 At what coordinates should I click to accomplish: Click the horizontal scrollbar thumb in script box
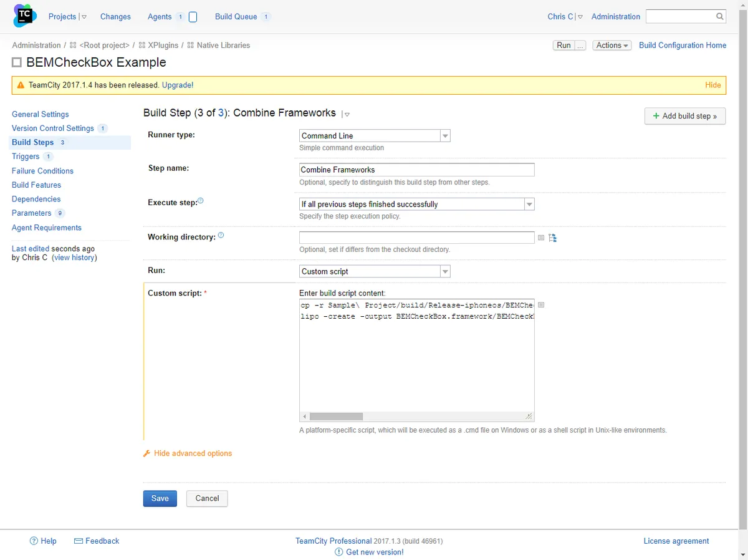(336, 417)
